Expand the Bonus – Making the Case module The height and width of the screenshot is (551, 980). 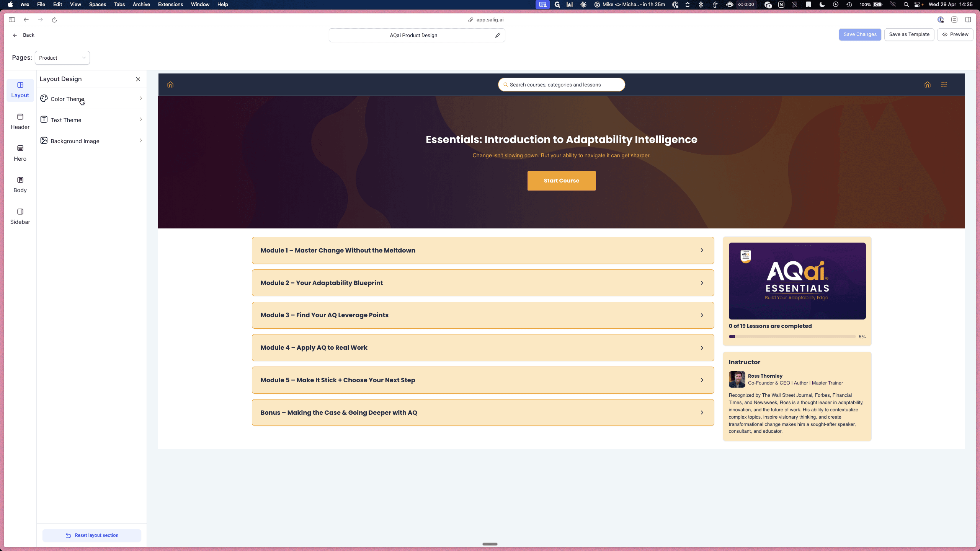(483, 412)
